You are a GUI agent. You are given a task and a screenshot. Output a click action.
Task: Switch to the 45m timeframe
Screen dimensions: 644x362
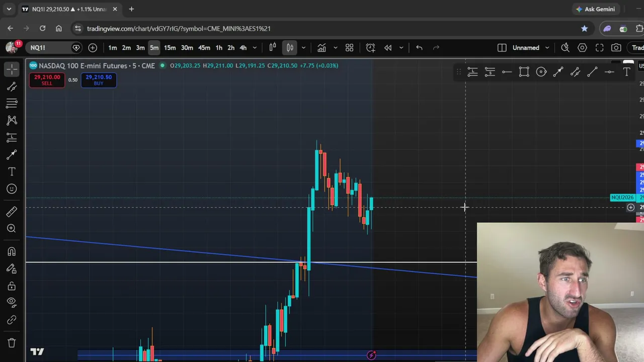(204, 48)
